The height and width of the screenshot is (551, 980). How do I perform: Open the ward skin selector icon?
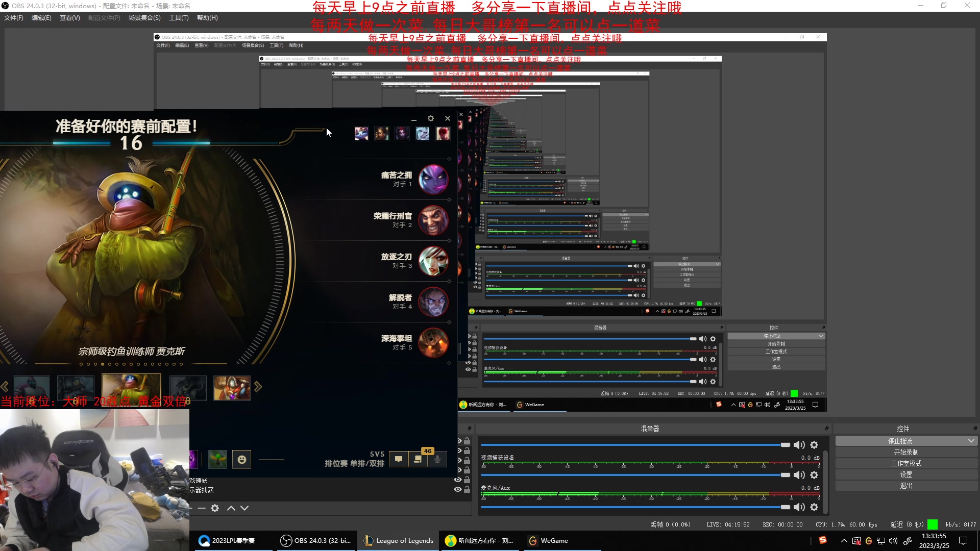[217, 459]
